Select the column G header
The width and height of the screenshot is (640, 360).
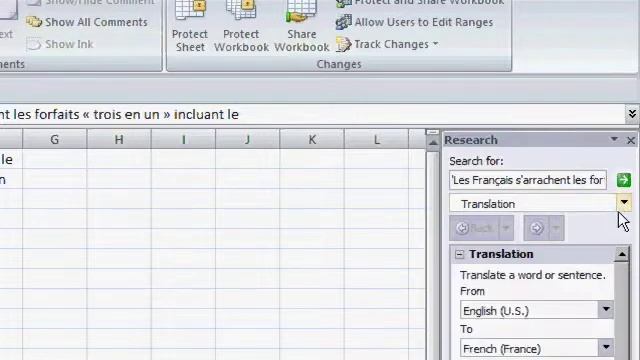(x=55, y=140)
